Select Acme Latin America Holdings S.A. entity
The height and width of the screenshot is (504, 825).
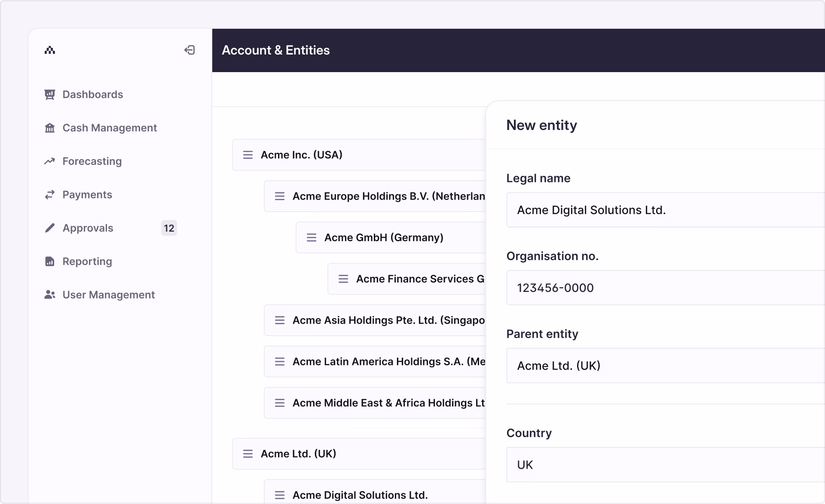point(375,361)
